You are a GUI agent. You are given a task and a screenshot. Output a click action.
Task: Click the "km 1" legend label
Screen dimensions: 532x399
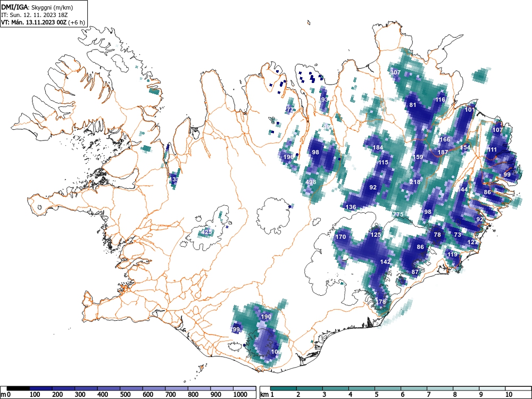267,395
